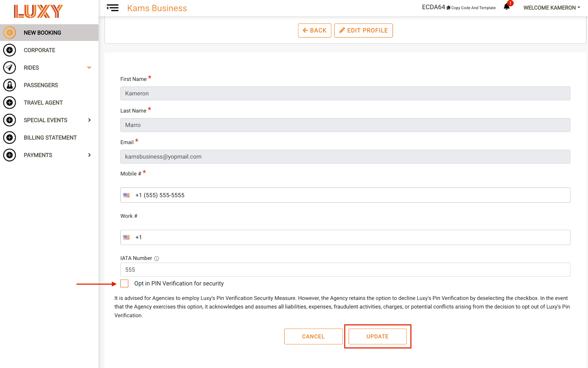This screenshot has width=588, height=368.
Task: Click the Rides paper plane icon
Action: point(9,68)
